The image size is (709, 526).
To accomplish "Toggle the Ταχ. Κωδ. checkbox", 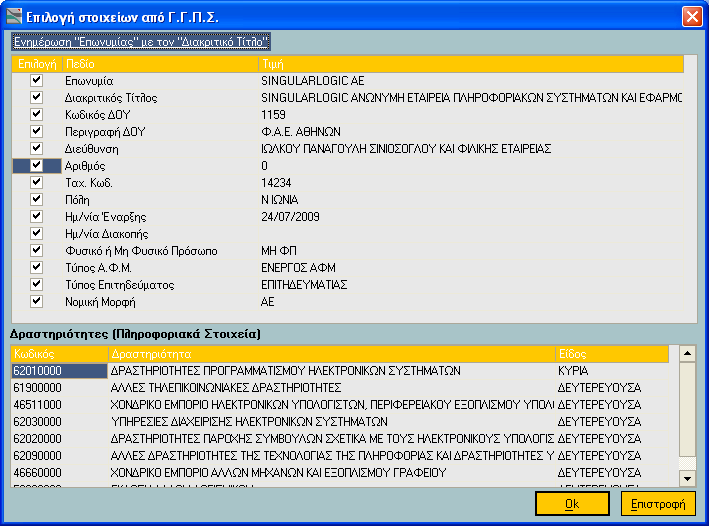I will [x=37, y=182].
